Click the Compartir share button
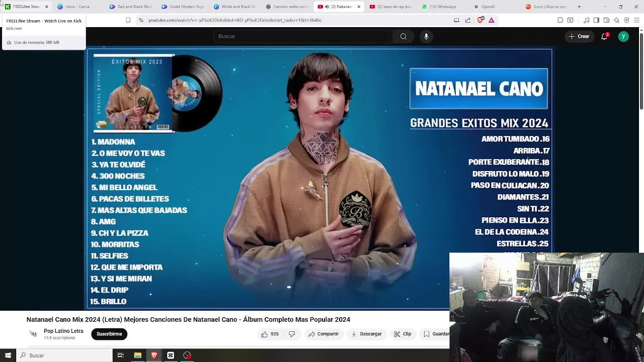This screenshot has height=362, width=644. [x=324, y=334]
